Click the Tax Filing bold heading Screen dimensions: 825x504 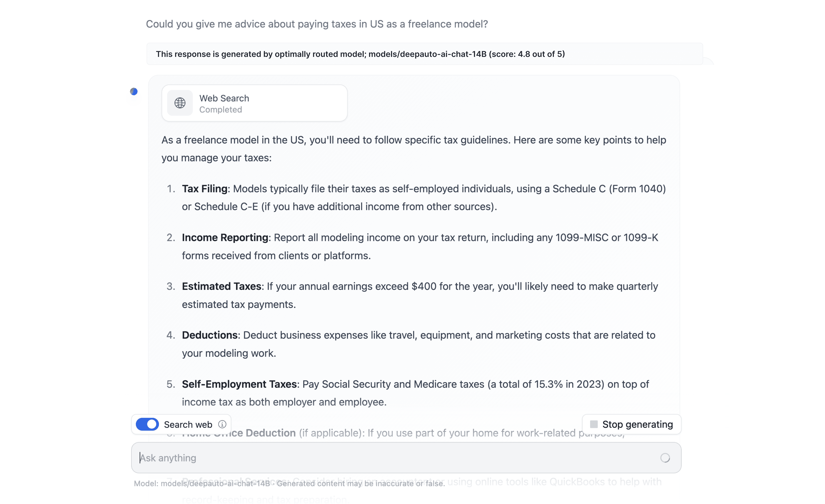204,189
